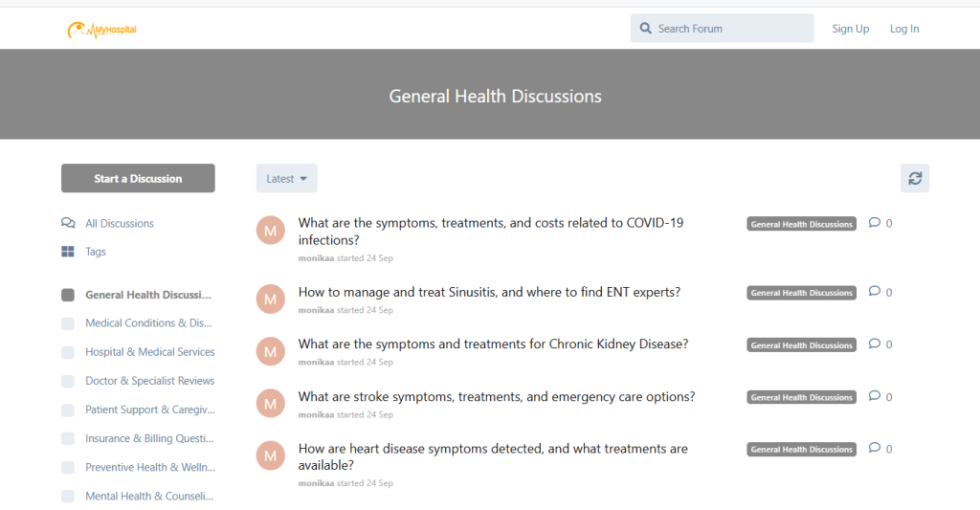Go to Doctor & Specialist Reviews tag
The image size is (980, 510).
click(149, 381)
